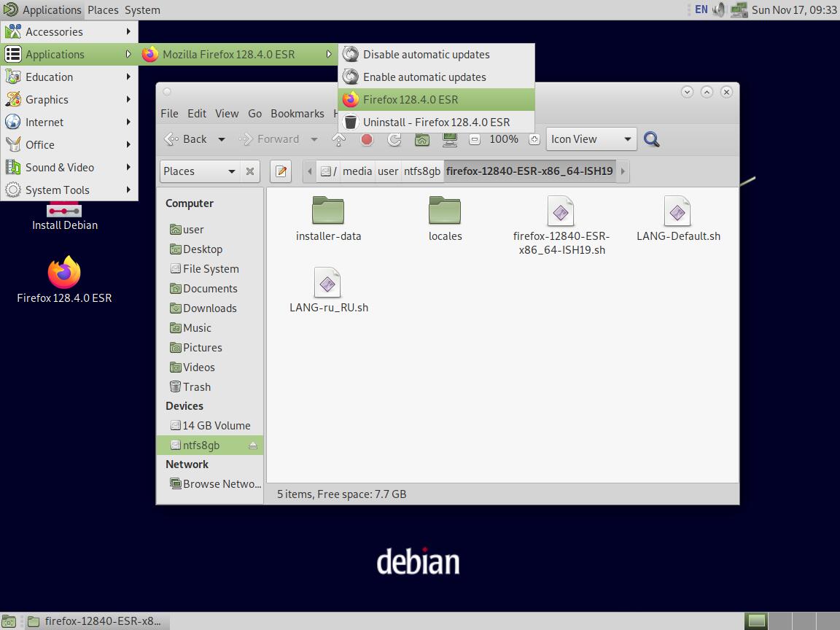Select the locales folder icon

445,210
